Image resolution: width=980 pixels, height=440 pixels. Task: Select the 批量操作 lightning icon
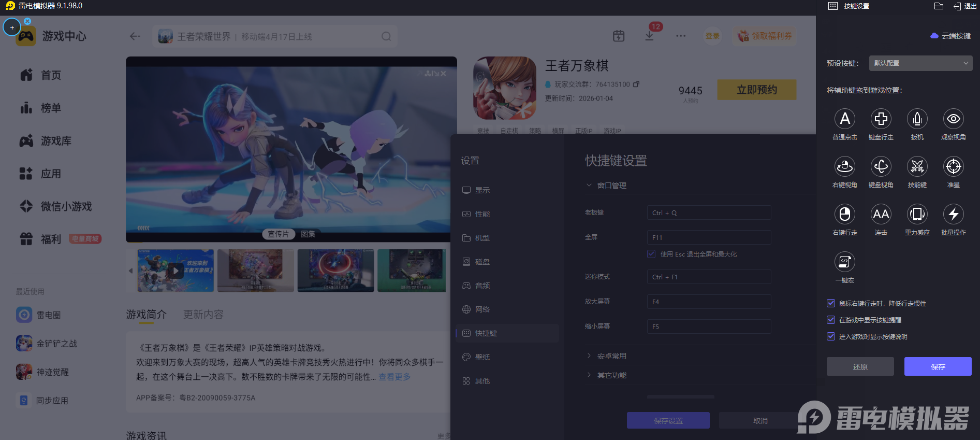[x=954, y=215]
